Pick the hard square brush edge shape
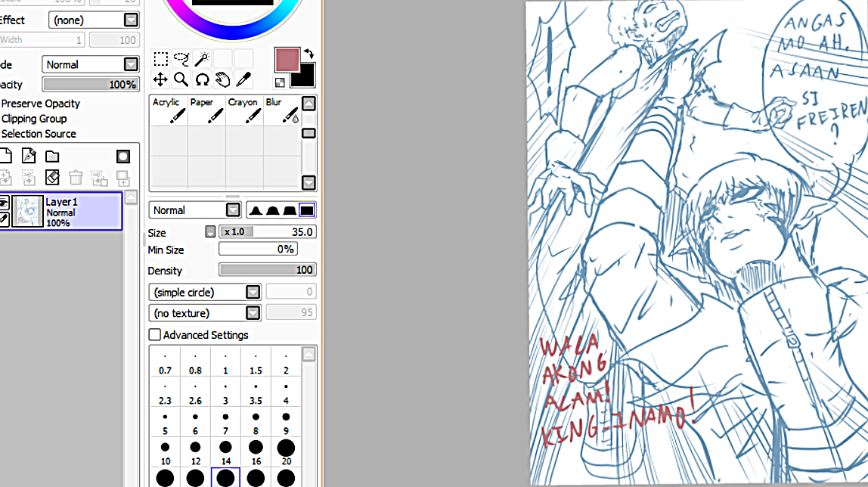868x487 pixels. [x=307, y=210]
